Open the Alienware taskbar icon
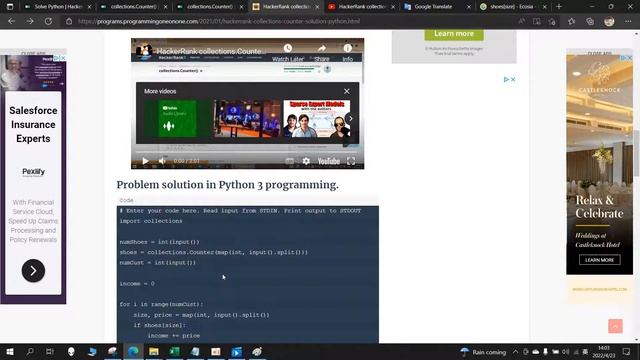 coord(71,351)
